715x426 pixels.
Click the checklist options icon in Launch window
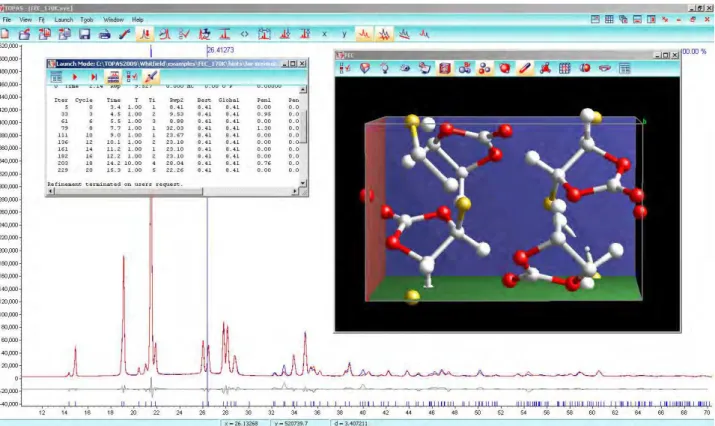pyautogui.click(x=132, y=77)
